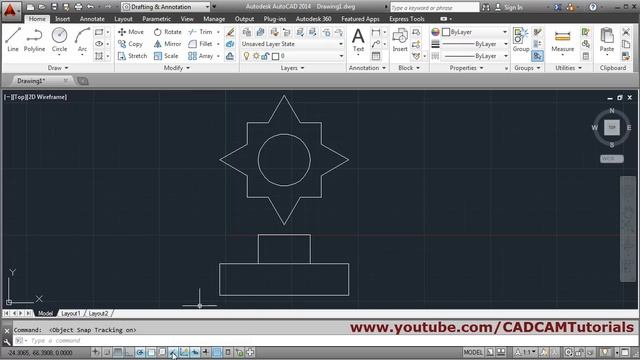640x360 pixels.
Task: Click the Autodesk application menu logo
Action: pyautogui.click(x=10, y=10)
